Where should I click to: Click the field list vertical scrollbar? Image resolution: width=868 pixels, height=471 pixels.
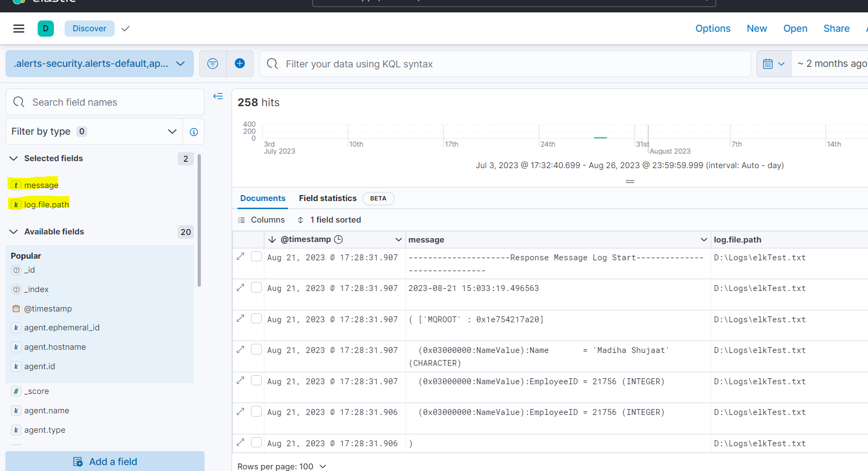tap(199, 220)
